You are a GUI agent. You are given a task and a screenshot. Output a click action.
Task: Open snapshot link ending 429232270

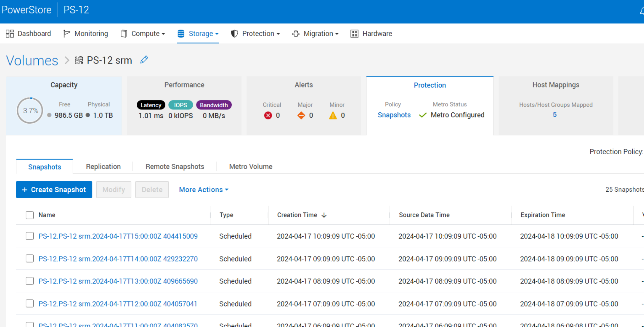(118, 259)
